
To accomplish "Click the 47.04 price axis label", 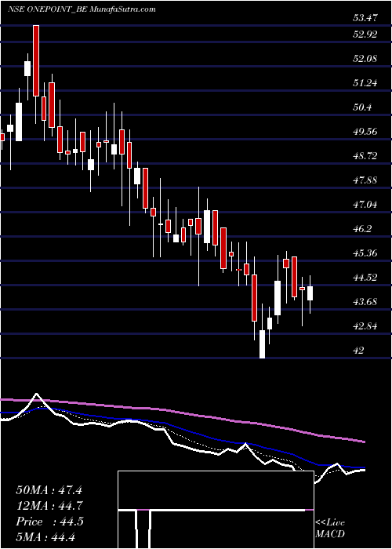I will click(365, 205).
